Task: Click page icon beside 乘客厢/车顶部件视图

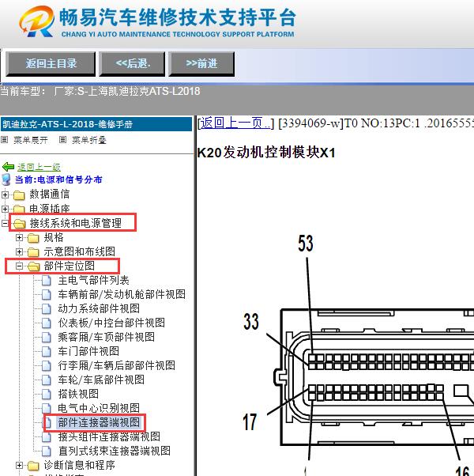Action: 47,338
